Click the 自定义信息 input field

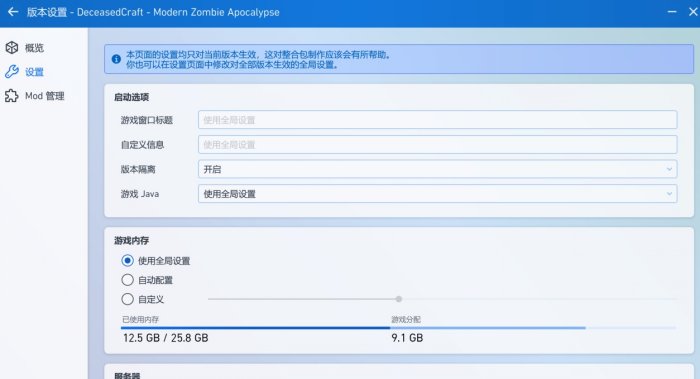click(x=438, y=145)
